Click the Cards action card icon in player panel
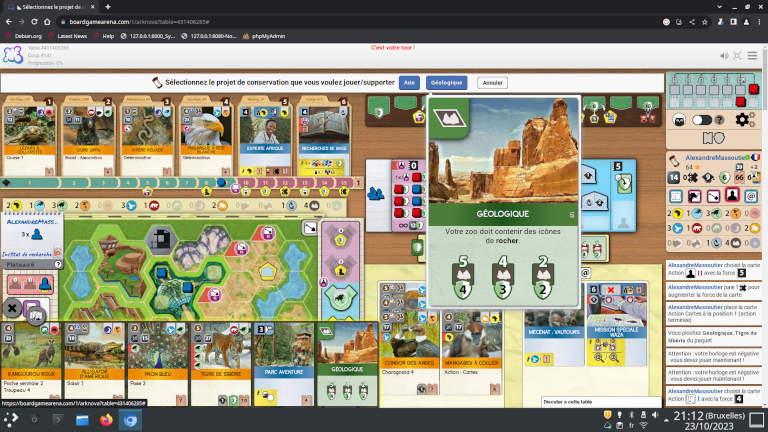768x432 pixels. 676,196
